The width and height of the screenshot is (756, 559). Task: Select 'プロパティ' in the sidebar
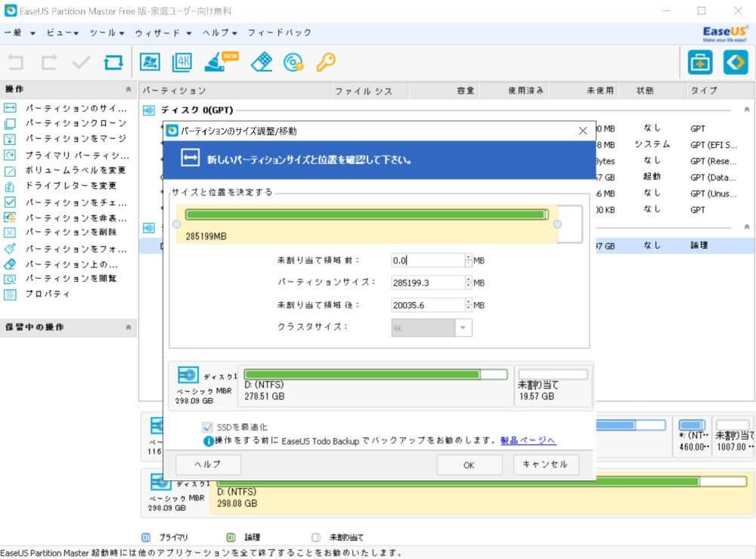[x=48, y=294]
